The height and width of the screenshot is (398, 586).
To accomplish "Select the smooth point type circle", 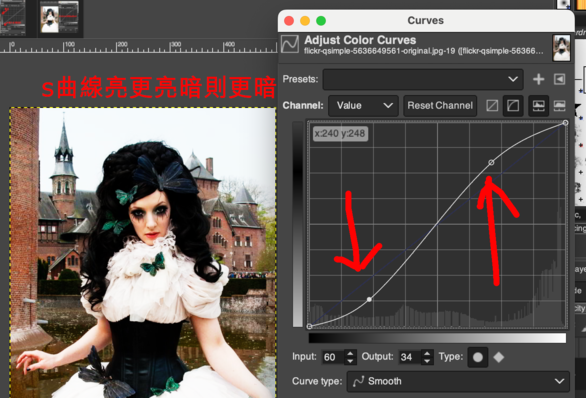I will tap(478, 357).
